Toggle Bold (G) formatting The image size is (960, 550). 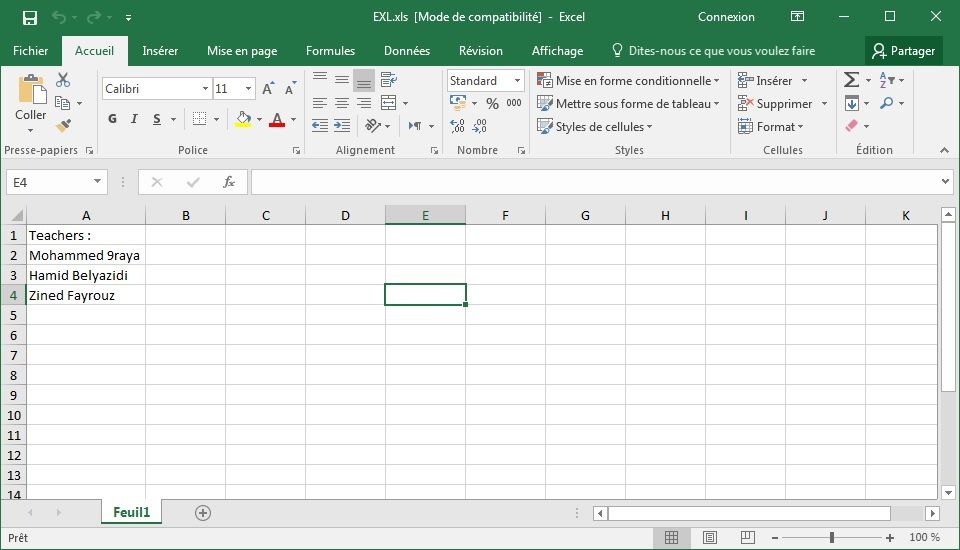[x=112, y=120]
